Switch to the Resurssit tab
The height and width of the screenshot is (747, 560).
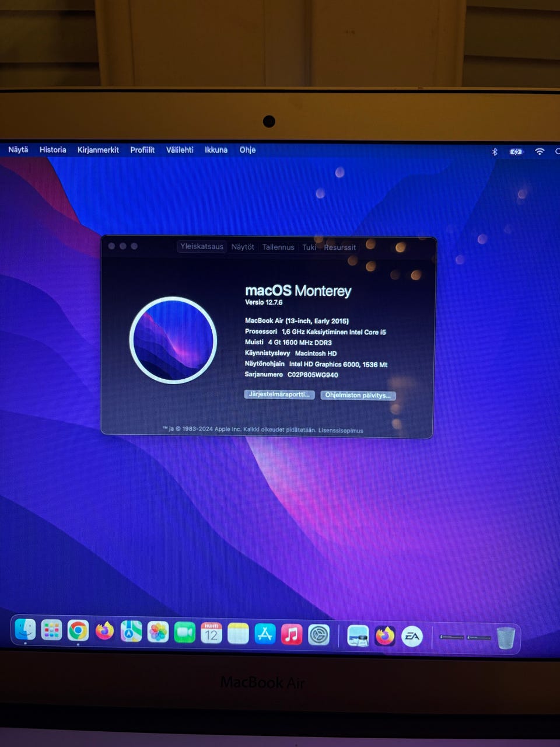[339, 247]
